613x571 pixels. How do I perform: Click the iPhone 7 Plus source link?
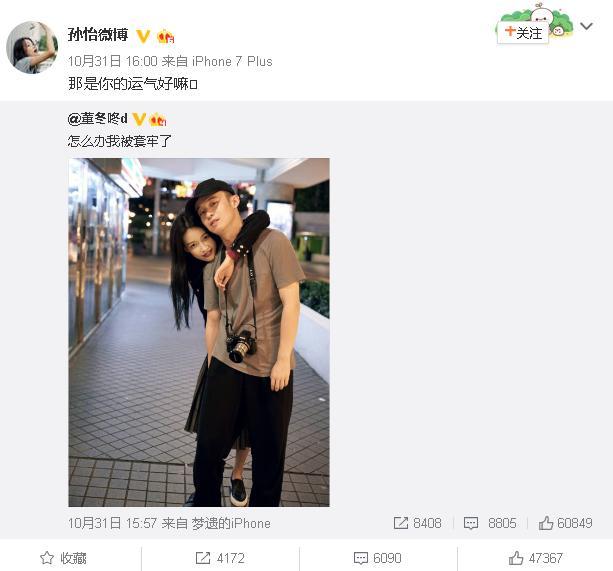(x=232, y=61)
